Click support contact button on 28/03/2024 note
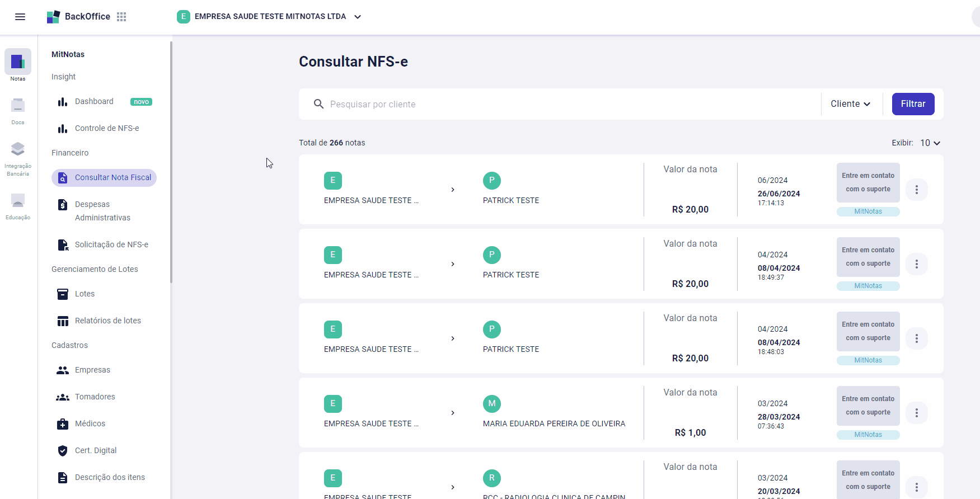Screen dimensions: 980x499 pos(868,406)
